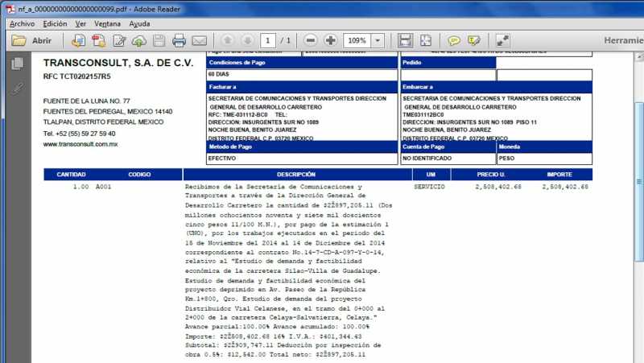Go to previous page arrow
The height and width of the screenshot is (363, 644).
pos(227,40)
